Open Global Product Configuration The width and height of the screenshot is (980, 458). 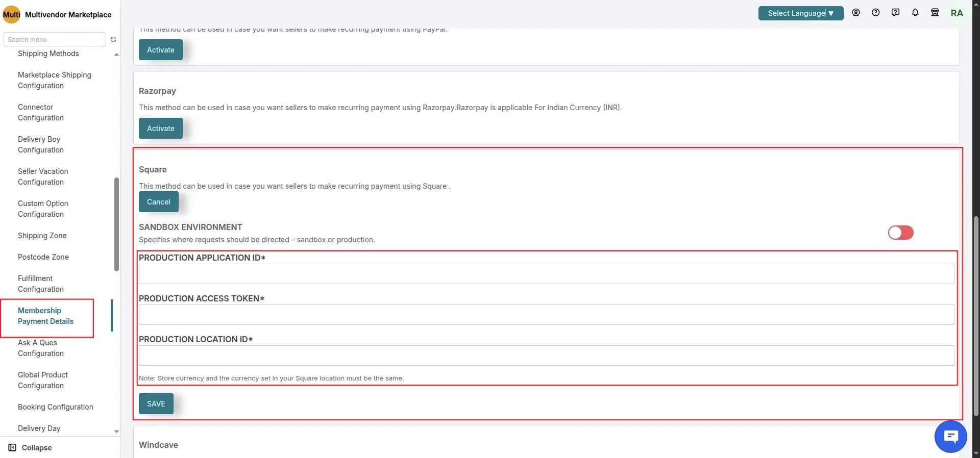point(43,380)
